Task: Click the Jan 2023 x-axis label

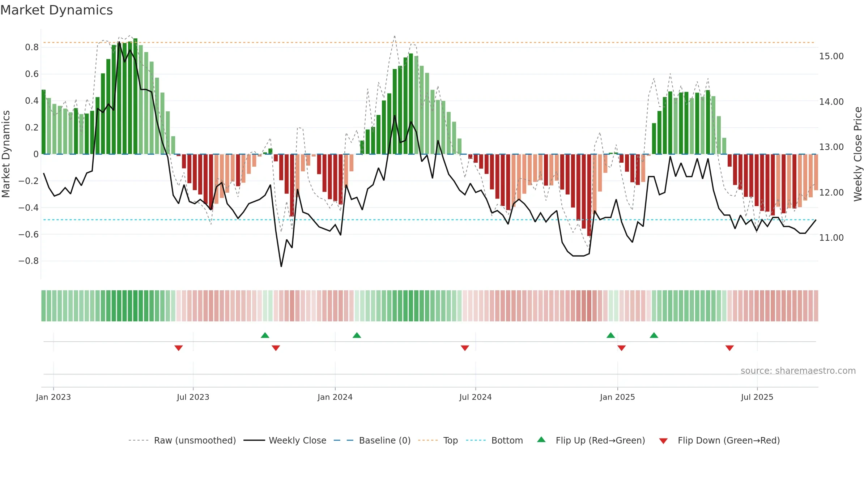Action: 54,397
